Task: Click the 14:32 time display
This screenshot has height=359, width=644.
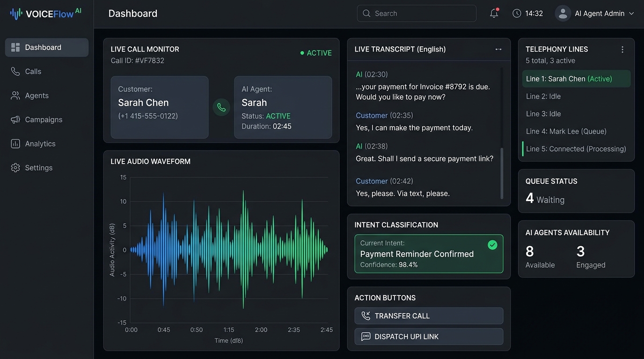Action: [x=534, y=14]
